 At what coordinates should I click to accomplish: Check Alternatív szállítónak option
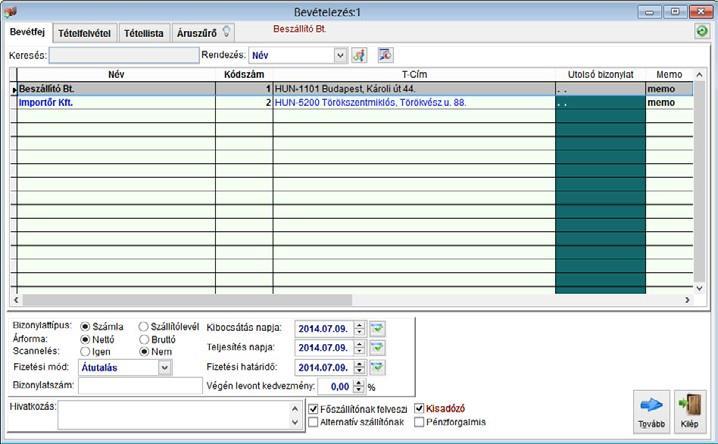click(x=313, y=422)
